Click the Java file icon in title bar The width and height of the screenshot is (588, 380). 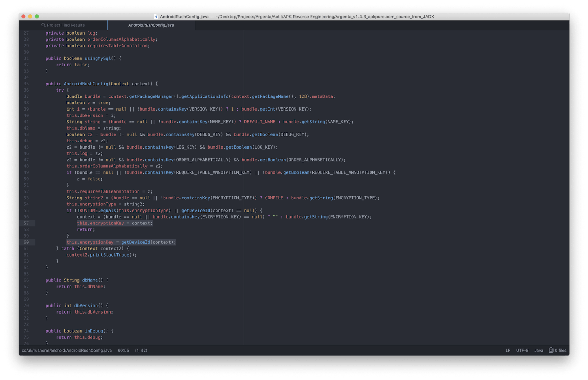(156, 17)
